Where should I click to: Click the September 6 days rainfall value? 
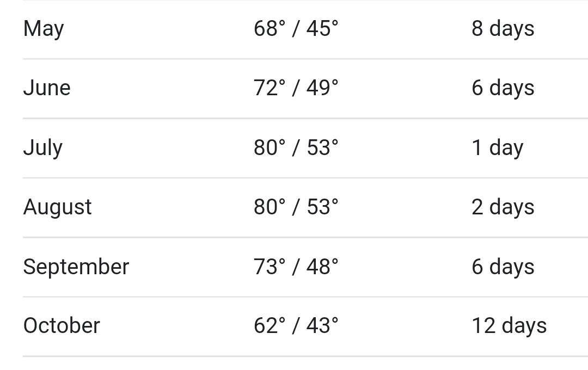point(503,267)
